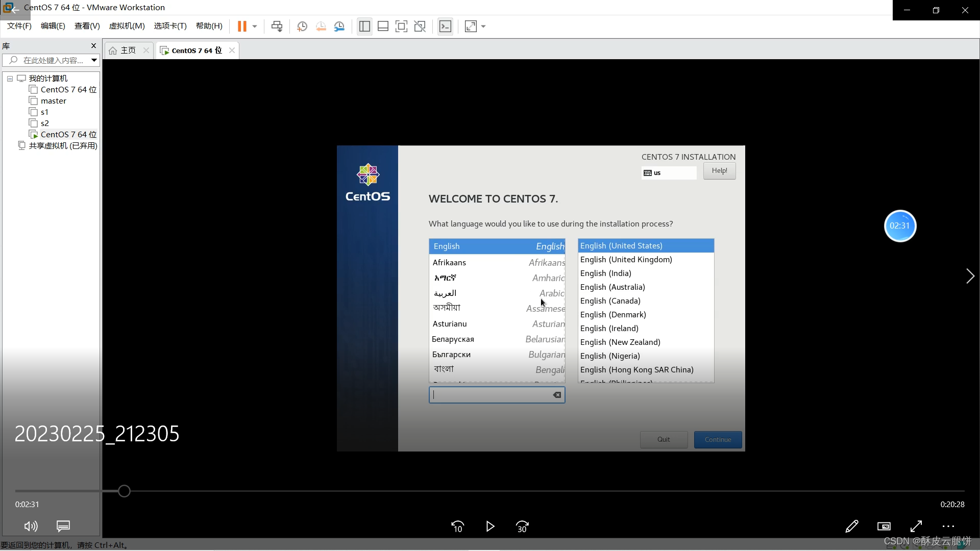The width and height of the screenshot is (980, 551).
Task: Open the 虚拟机(M) menu
Action: click(x=127, y=26)
